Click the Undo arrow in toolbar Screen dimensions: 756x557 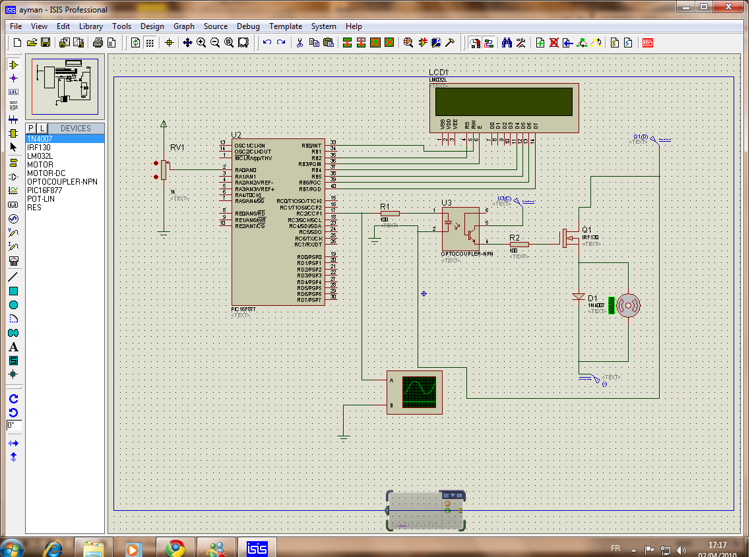point(267,43)
